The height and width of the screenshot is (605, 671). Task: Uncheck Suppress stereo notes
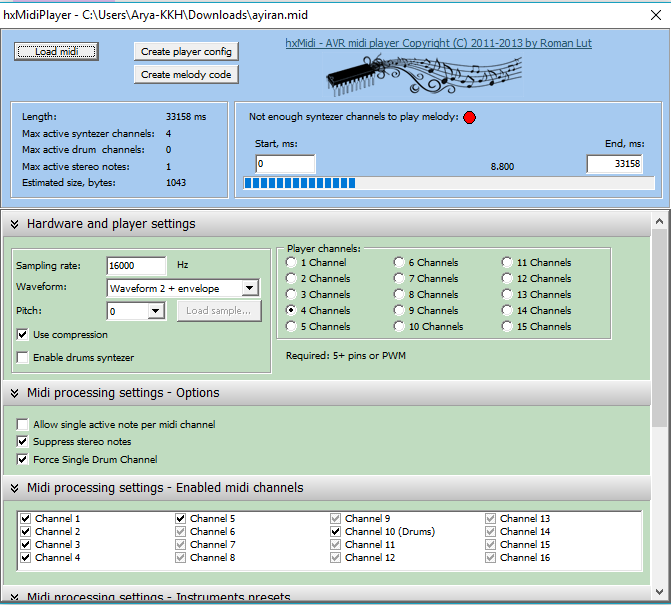(23, 442)
